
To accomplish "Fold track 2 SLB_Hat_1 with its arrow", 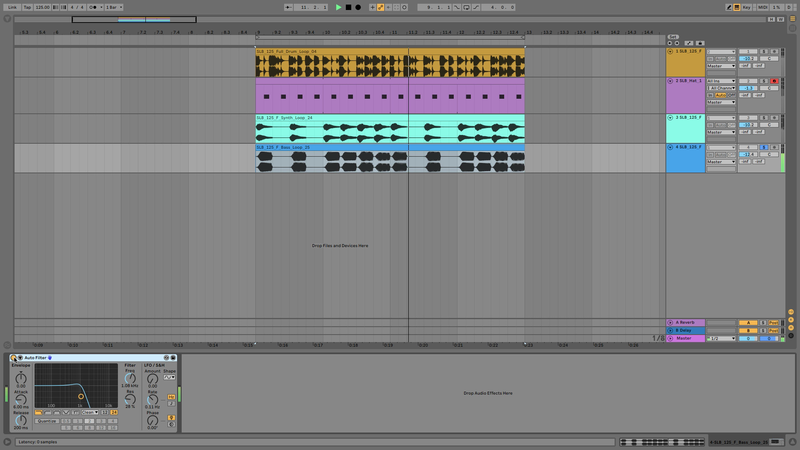I will [x=670, y=81].
